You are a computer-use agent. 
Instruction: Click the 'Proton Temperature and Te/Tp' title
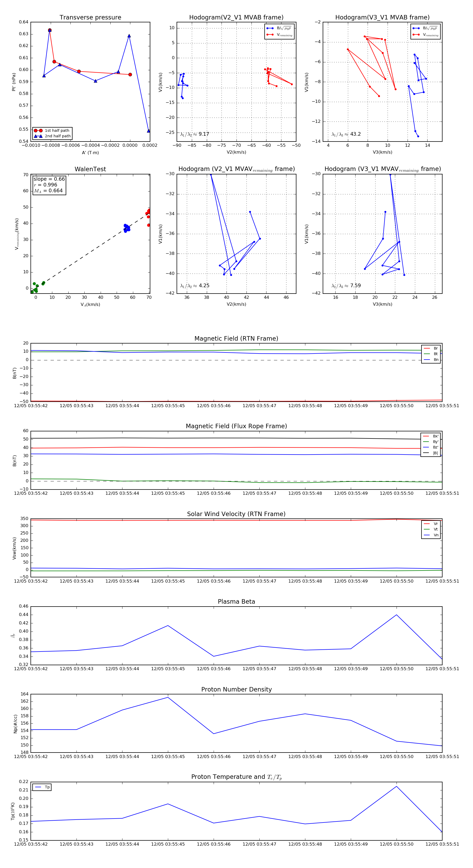pos(236,777)
